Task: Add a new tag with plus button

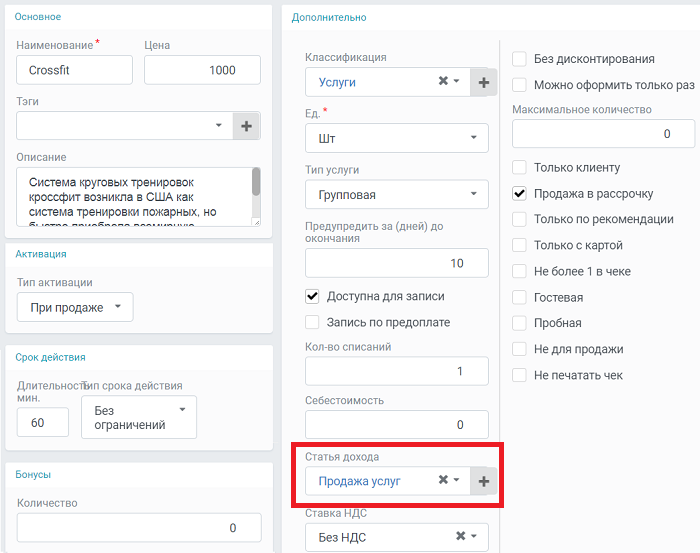Action: click(x=246, y=126)
